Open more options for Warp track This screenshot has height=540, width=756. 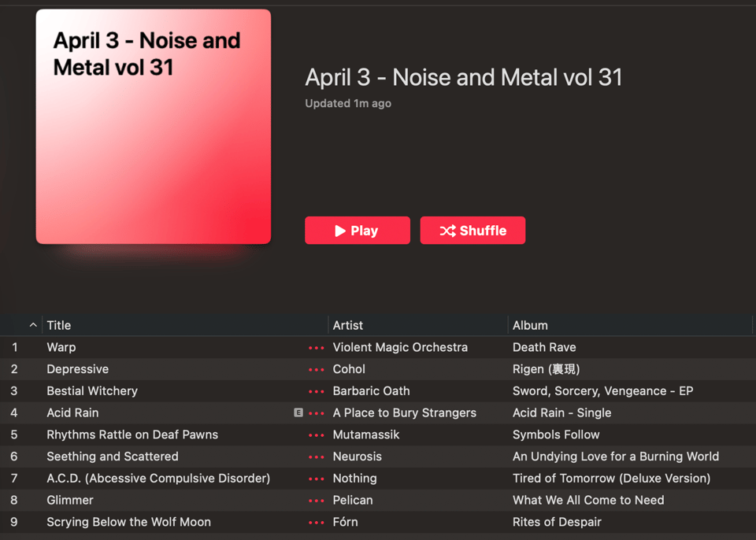pos(317,348)
